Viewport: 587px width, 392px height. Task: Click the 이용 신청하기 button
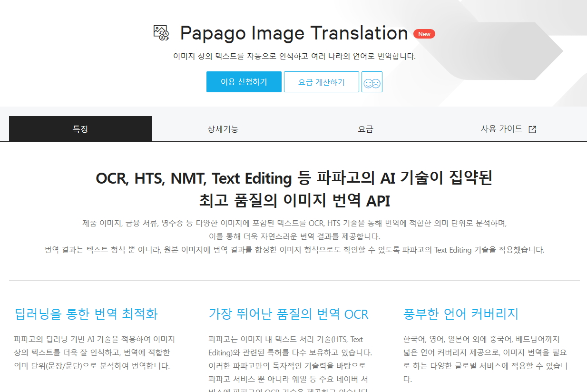[x=244, y=82]
